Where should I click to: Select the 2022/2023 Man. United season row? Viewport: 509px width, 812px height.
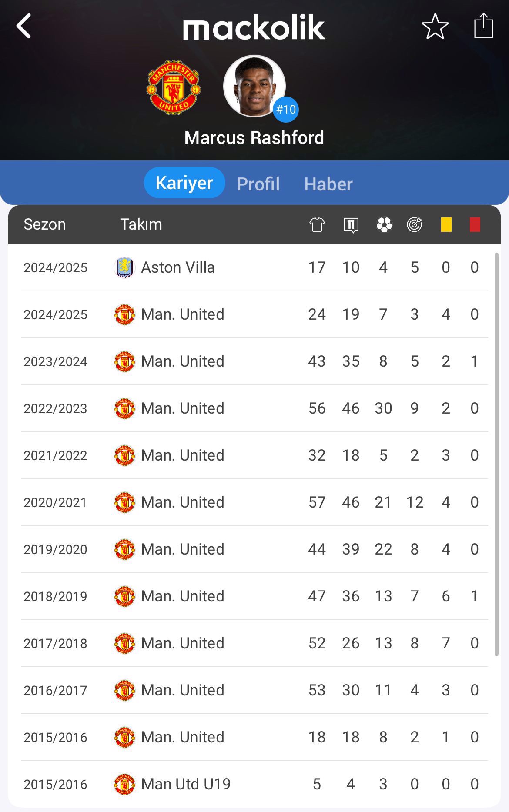[254, 408]
